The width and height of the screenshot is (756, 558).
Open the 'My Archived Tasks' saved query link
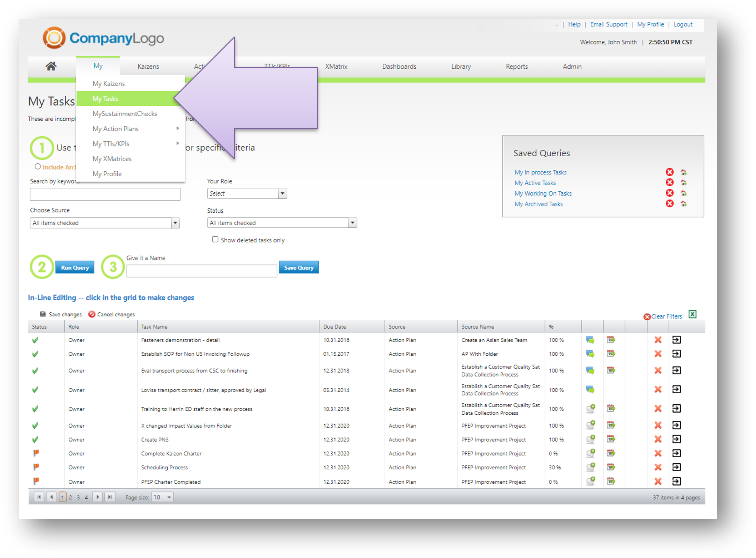(x=538, y=204)
